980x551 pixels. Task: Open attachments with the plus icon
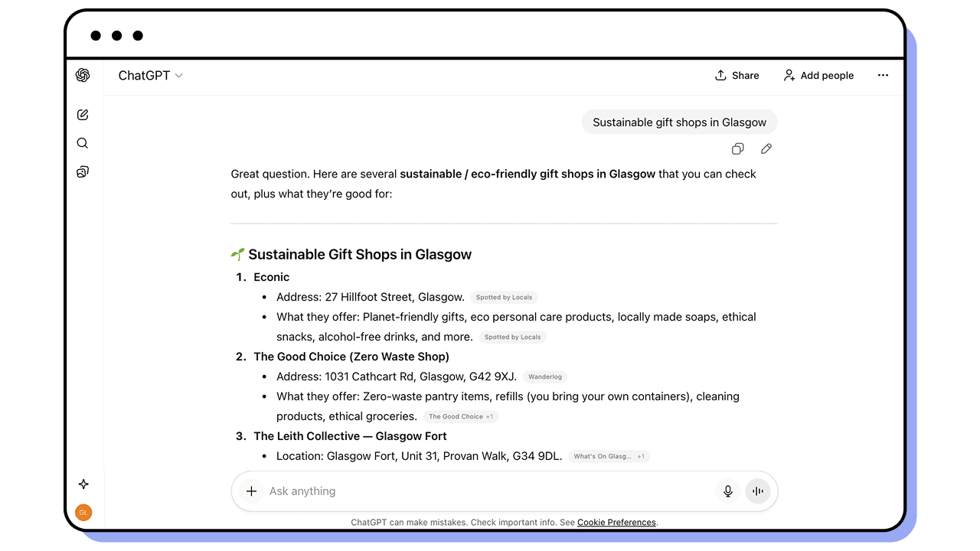[250, 491]
